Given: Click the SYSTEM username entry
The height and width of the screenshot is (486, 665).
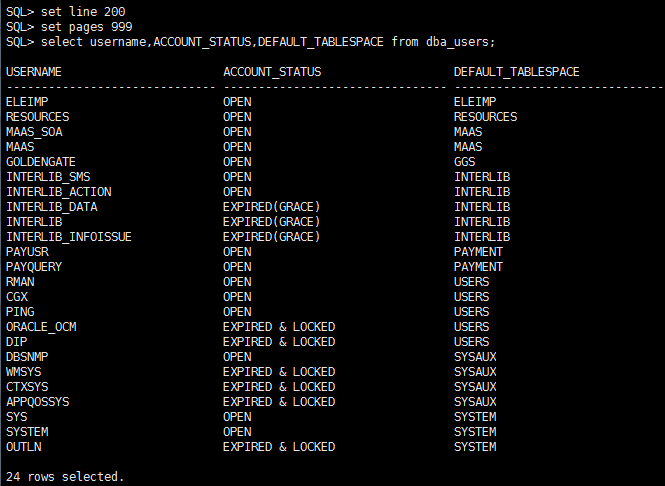Looking at the screenshot, I should [x=27, y=432].
